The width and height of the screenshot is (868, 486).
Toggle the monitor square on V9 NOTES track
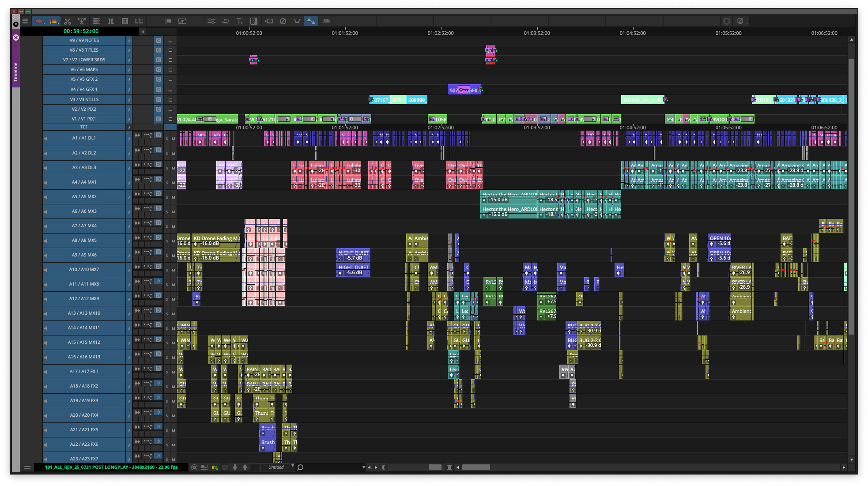(170, 41)
